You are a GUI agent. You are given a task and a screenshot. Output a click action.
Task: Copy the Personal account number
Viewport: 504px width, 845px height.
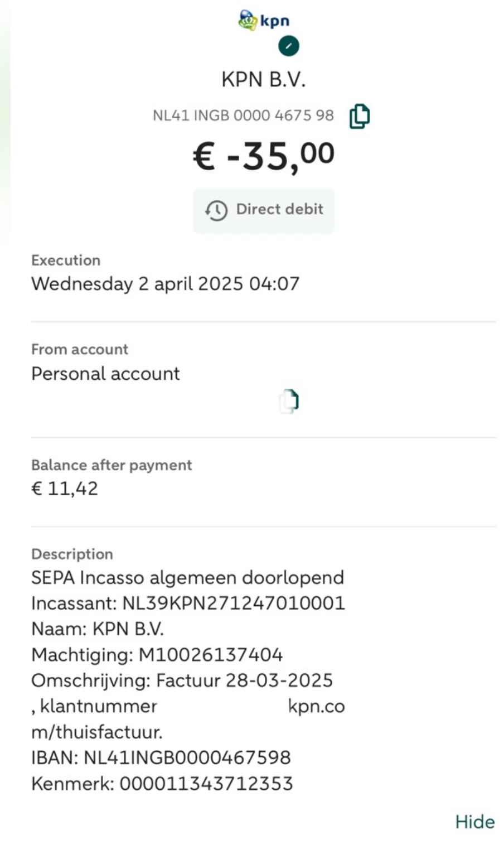[x=289, y=400]
